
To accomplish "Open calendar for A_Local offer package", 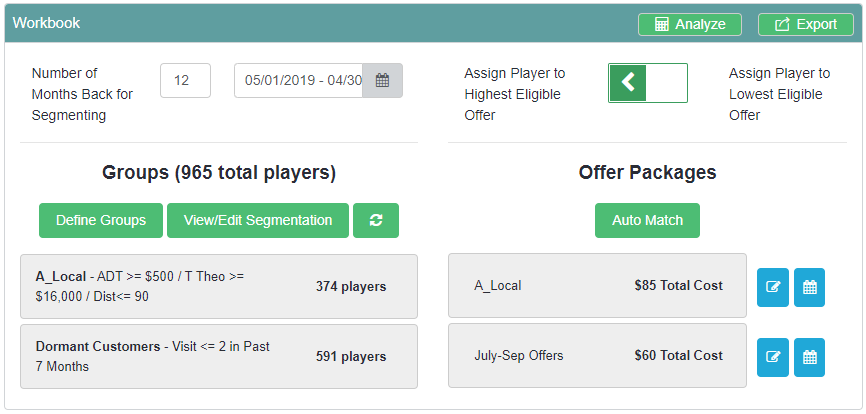I will point(810,287).
